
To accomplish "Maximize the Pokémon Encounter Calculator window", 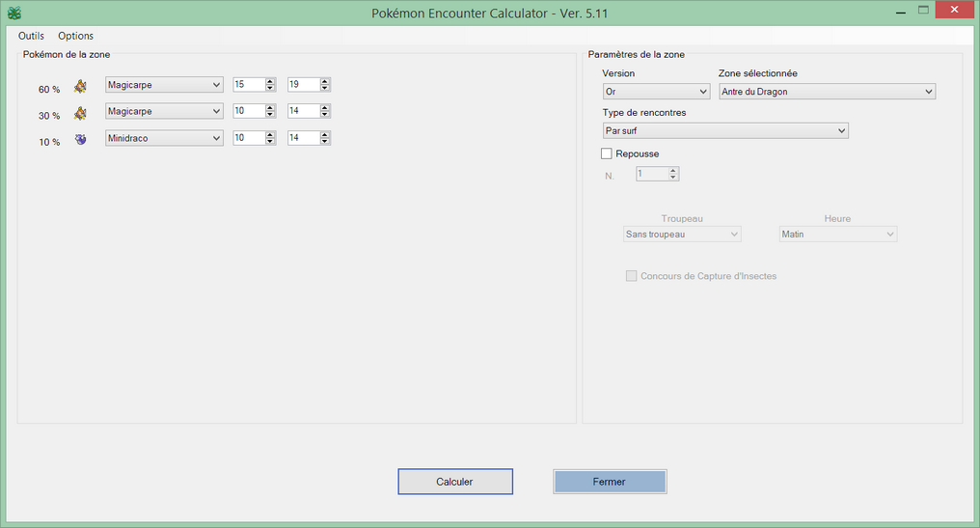I will [923, 11].
